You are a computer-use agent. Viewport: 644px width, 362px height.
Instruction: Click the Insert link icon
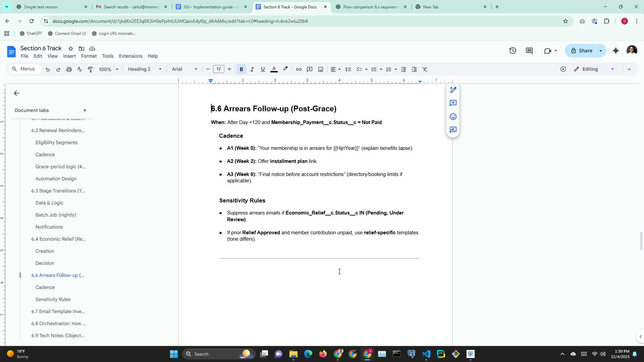(x=299, y=69)
